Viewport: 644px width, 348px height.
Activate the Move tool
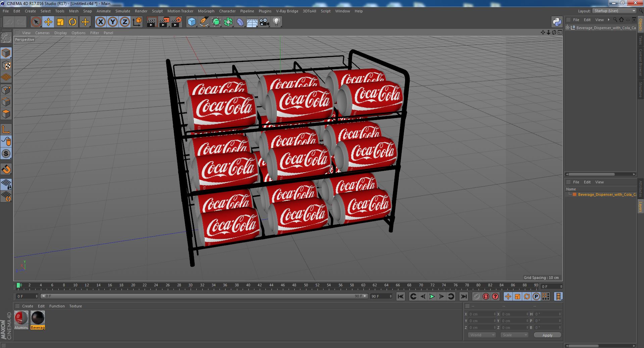point(48,22)
